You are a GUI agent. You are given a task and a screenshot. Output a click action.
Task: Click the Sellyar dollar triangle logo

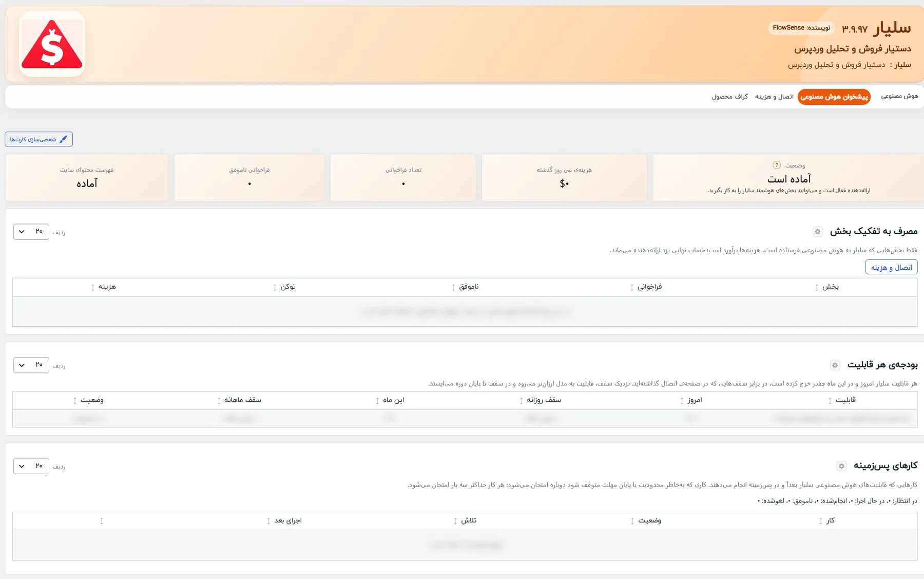(x=52, y=44)
